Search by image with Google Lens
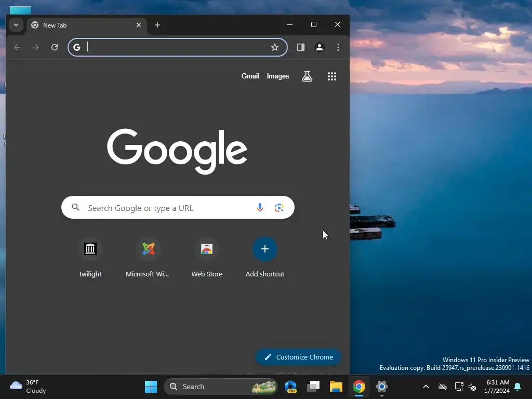Viewport: 532px width, 399px height. [x=279, y=208]
